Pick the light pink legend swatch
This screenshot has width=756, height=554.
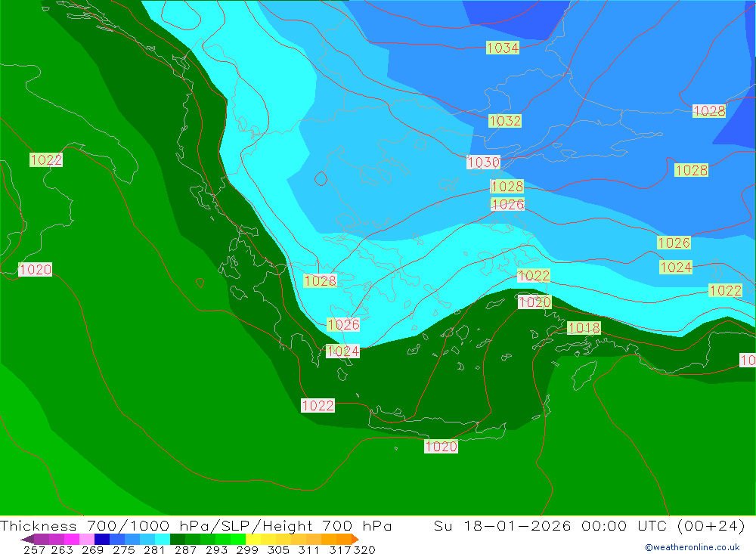coord(87,539)
